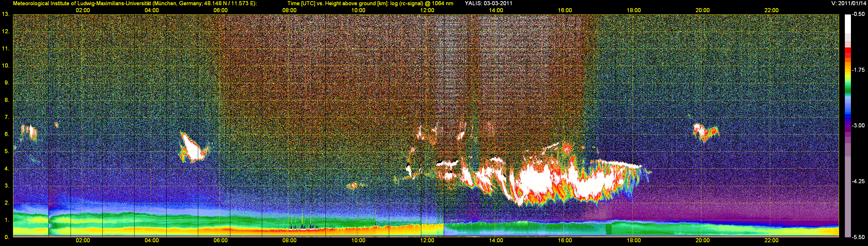Click the 02:00 label on the bottom time axis
The width and height of the screenshot is (868, 246).
click(83, 241)
